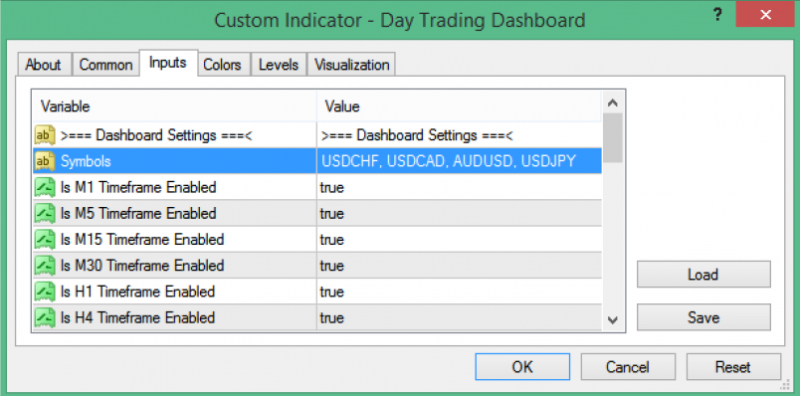Switch to the About tab
This screenshot has height=396, width=800.
(43, 65)
